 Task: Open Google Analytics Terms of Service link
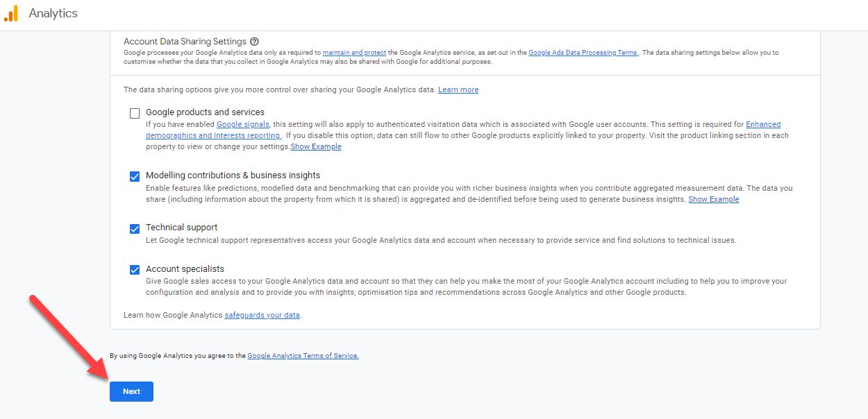[303, 356]
